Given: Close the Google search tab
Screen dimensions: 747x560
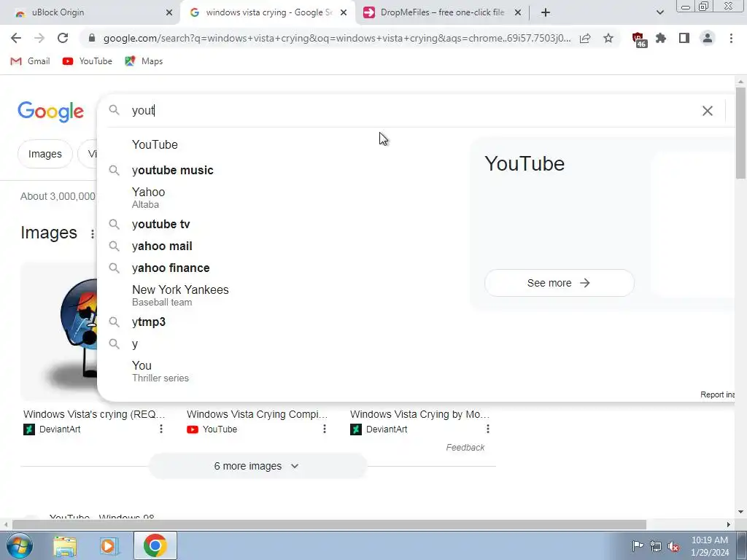Looking at the screenshot, I should point(344,12).
